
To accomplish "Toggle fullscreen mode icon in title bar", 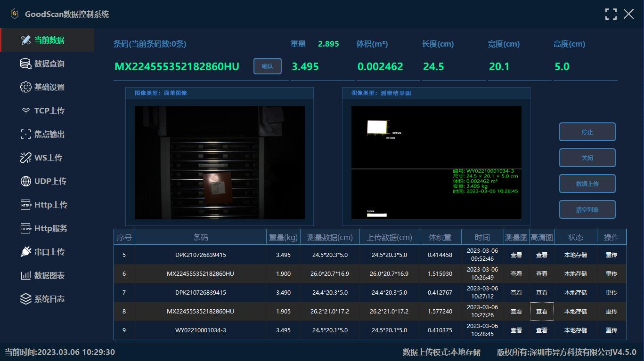I will pos(611,14).
